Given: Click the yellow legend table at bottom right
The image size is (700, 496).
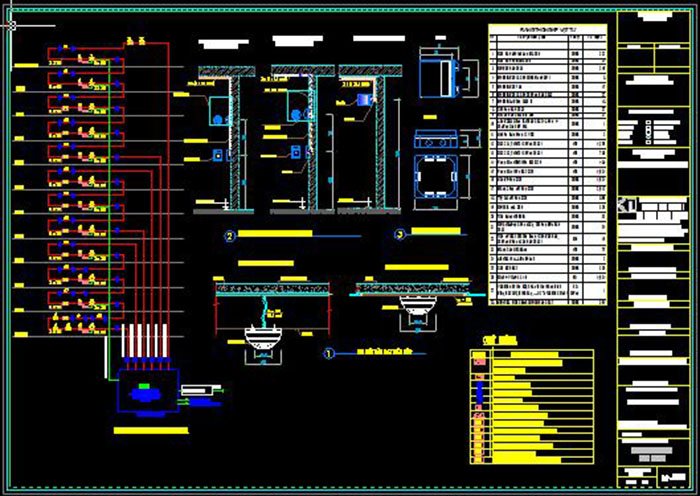Looking at the screenshot, I should click(532, 403).
